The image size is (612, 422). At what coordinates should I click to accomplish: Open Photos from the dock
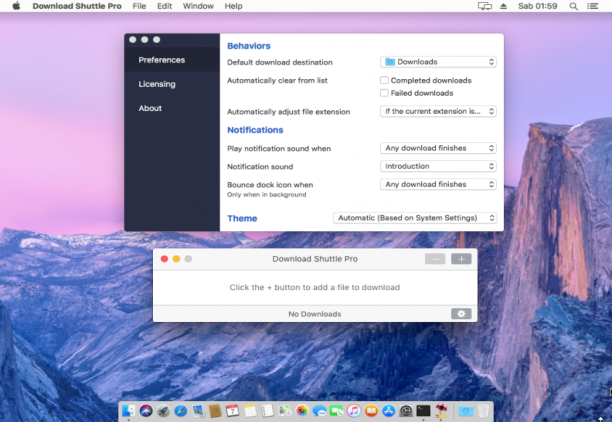[302, 411]
